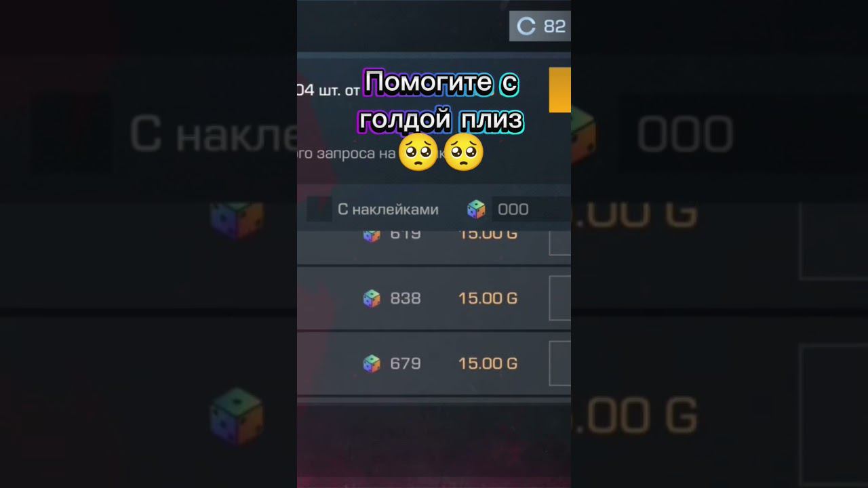Select the listing row numbered 679
The width and height of the screenshot is (868, 488).
pyautogui.click(x=434, y=364)
